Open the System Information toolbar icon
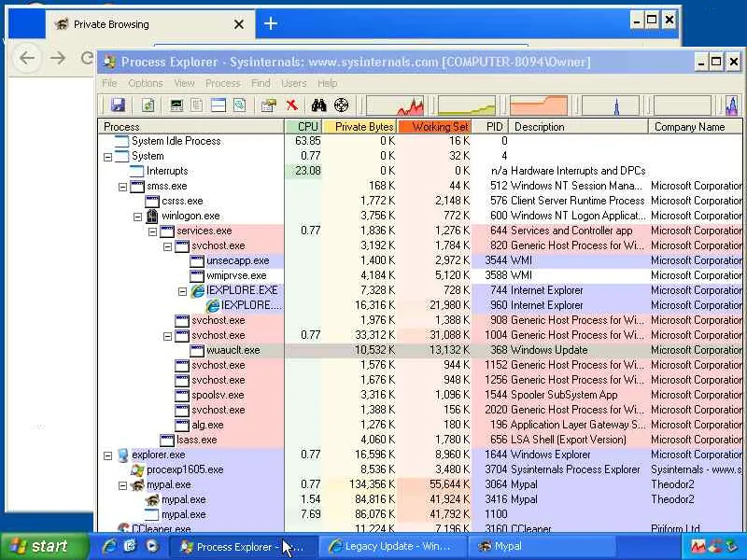 176,105
